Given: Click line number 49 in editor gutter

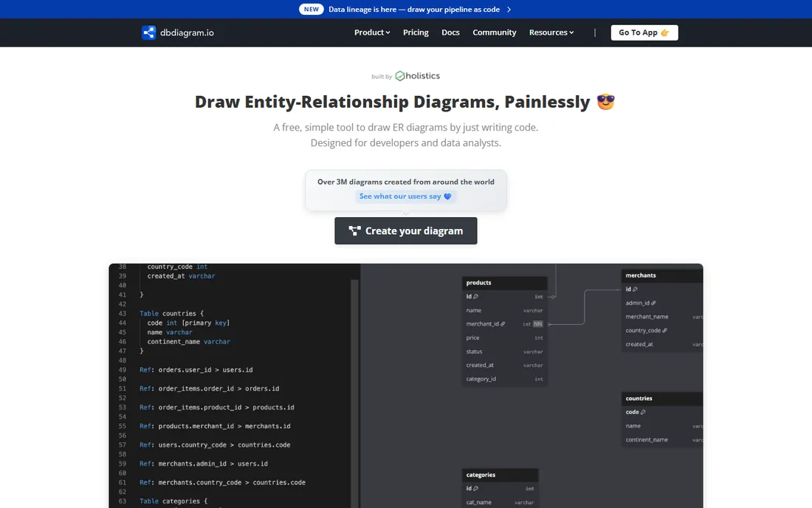Looking at the screenshot, I should [123, 370].
